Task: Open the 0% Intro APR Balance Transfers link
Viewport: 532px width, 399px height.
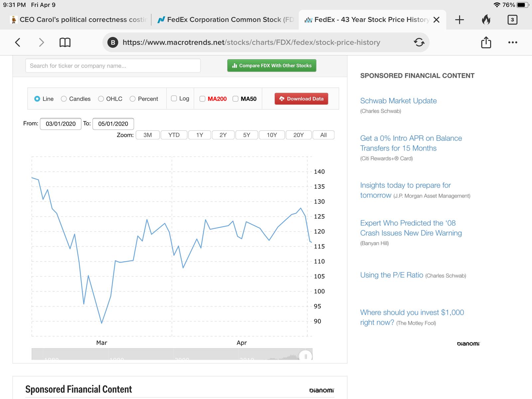Action: (x=411, y=143)
